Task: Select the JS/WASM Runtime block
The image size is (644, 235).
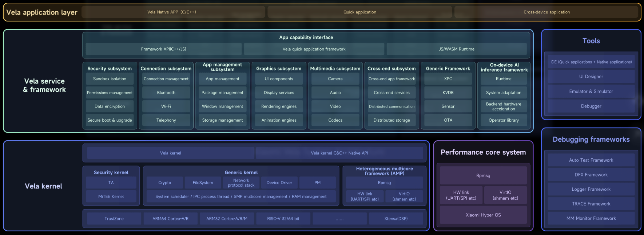Action: 457,49
